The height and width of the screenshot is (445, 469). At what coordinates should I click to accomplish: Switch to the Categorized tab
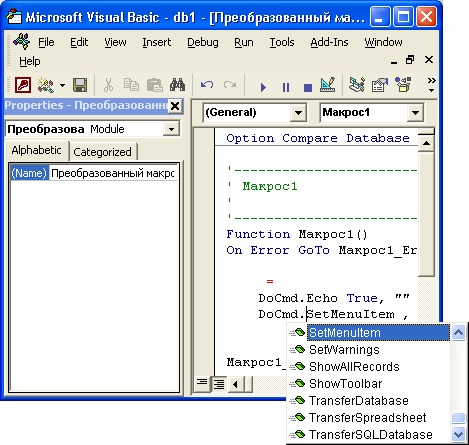pos(102,152)
